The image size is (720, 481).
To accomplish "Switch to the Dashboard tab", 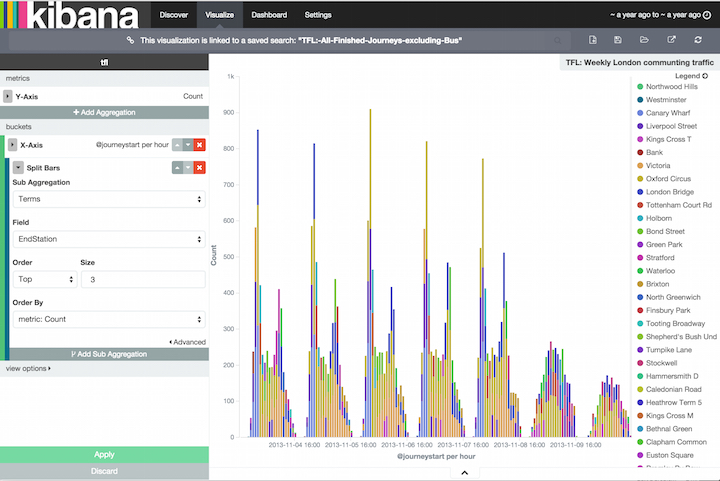I will (267, 16).
